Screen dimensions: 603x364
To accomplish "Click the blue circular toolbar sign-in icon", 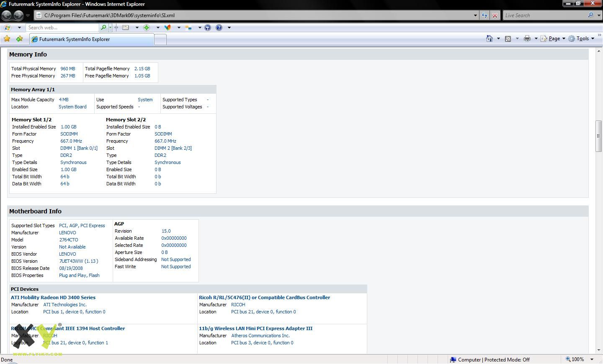I will 207,28.
